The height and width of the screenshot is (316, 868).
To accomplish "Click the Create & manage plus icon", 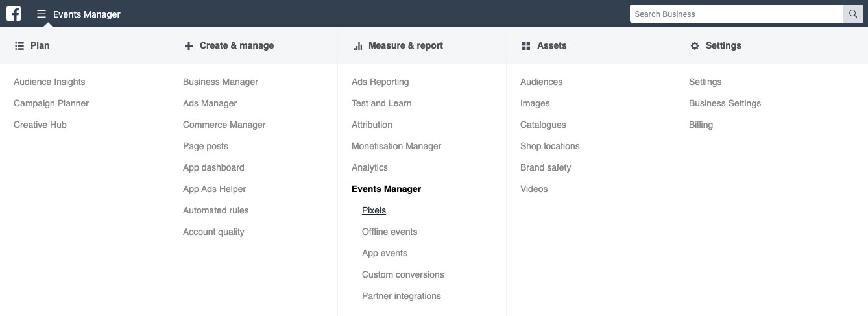I will coord(189,46).
